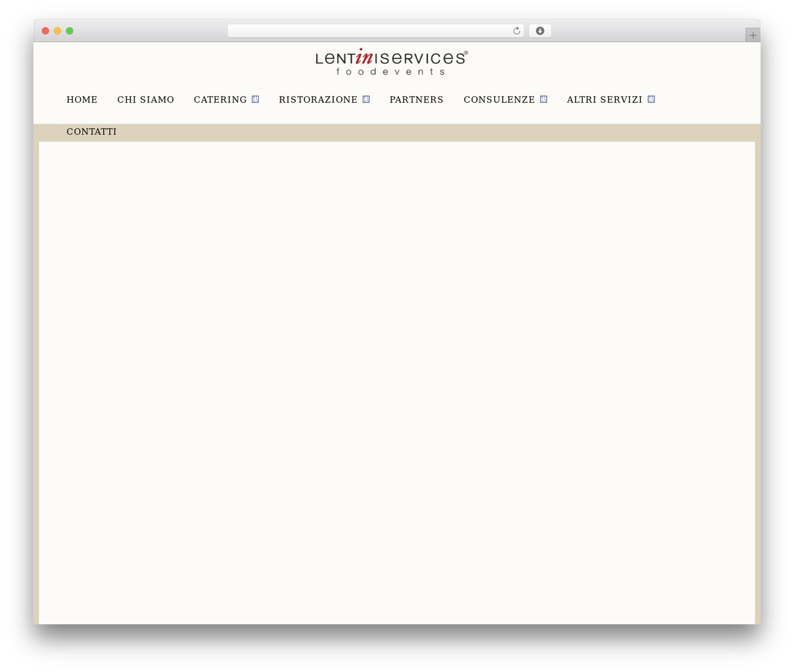Expand the Consulenze submenu arrow

pyautogui.click(x=543, y=99)
